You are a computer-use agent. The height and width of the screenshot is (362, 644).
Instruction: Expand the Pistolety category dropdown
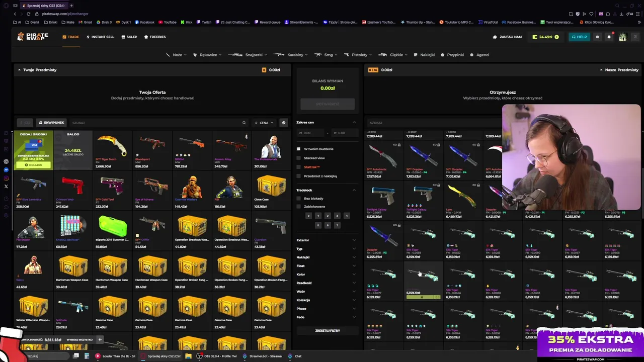358,55
